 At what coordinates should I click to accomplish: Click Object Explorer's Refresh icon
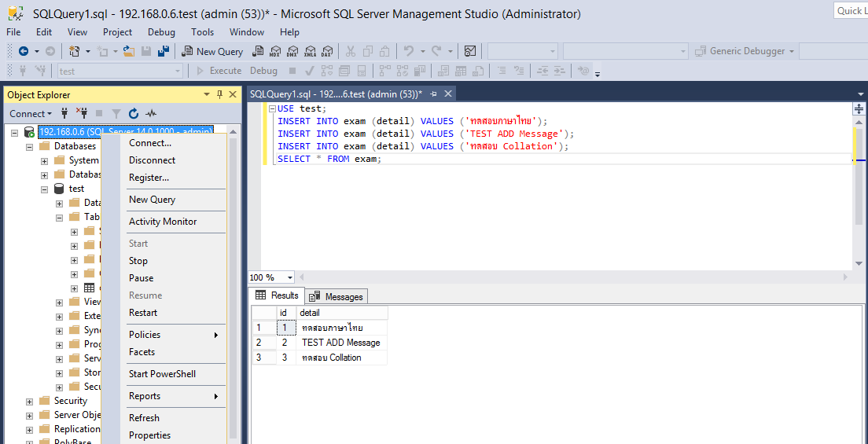(x=134, y=113)
